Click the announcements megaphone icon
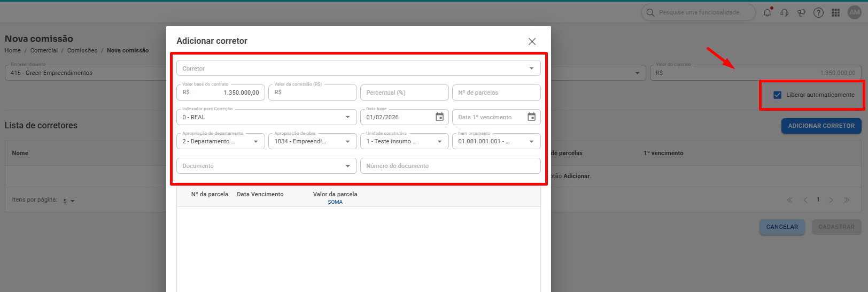This screenshot has height=292, width=868. [x=801, y=12]
